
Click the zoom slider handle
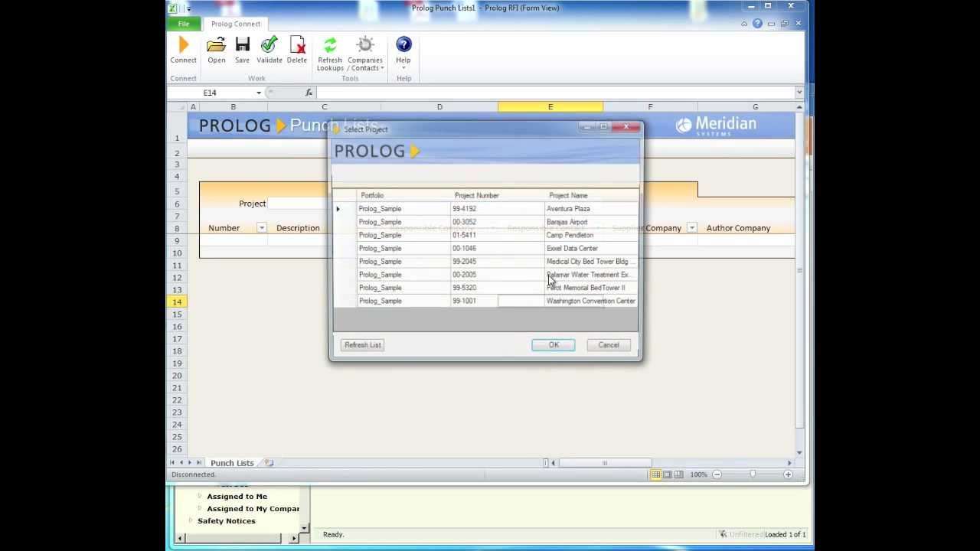click(753, 474)
